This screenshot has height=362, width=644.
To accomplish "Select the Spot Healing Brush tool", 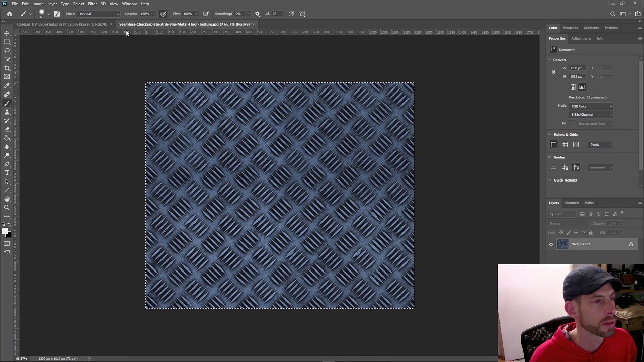I will [7, 94].
